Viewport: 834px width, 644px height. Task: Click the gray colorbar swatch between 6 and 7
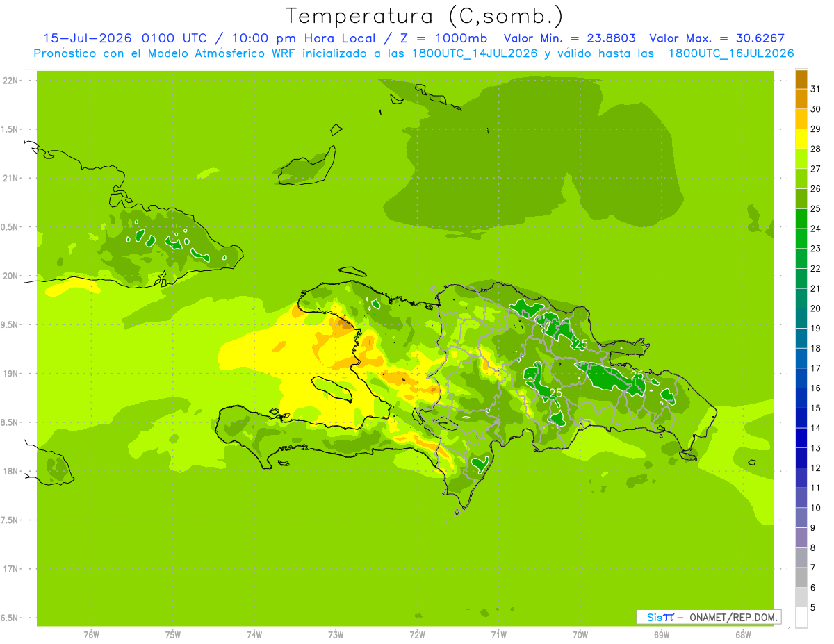pyautogui.click(x=801, y=577)
